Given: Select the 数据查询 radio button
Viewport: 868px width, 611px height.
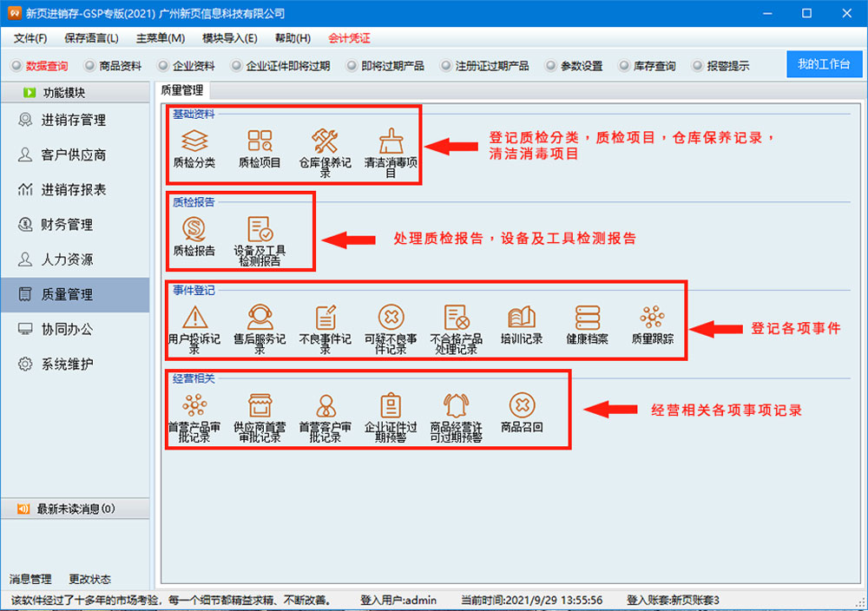Looking at the screenshot, I should 16,66.
